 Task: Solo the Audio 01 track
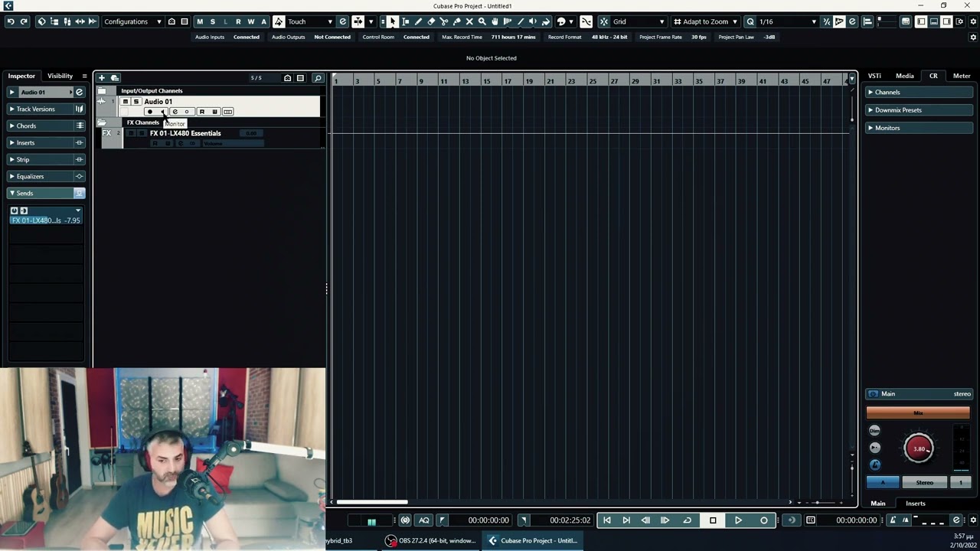[x=136, y=102]
